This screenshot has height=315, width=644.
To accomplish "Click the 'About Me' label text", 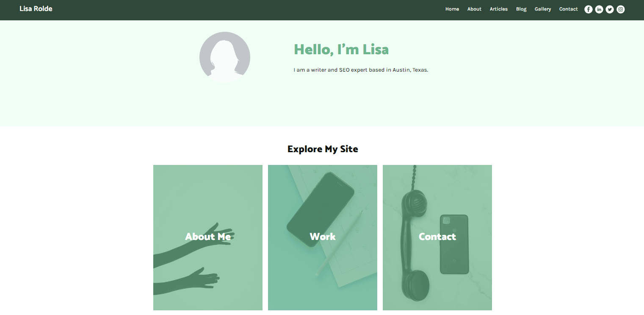I will tap(208, 237).
